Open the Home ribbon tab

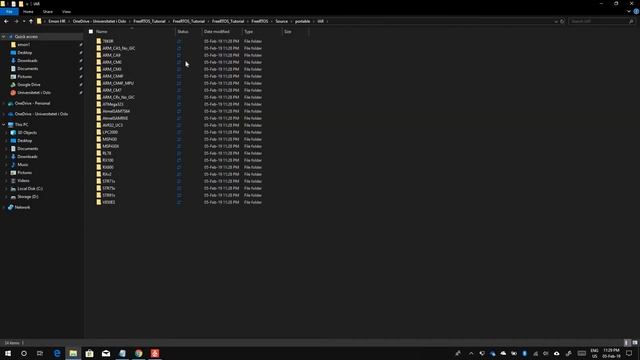click(28, 11)
